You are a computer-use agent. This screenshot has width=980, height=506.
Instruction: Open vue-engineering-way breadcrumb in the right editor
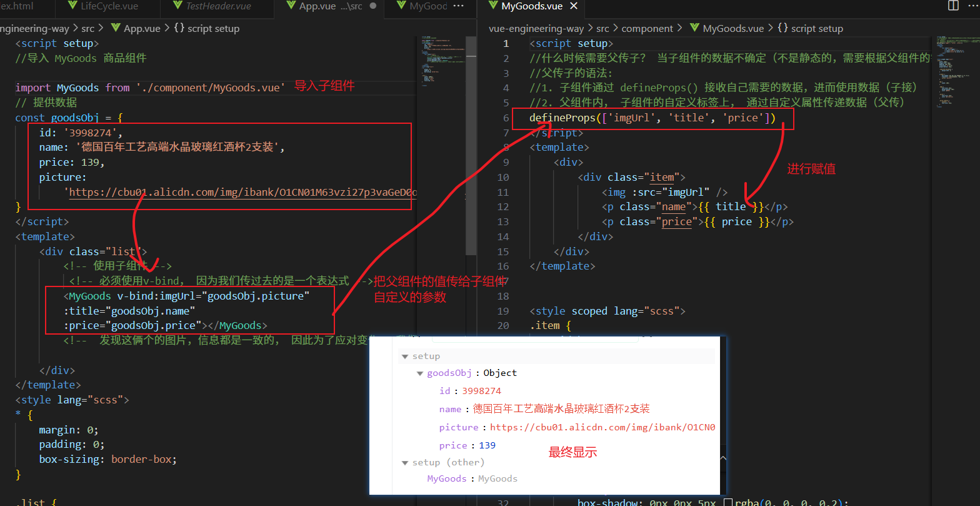536,28
